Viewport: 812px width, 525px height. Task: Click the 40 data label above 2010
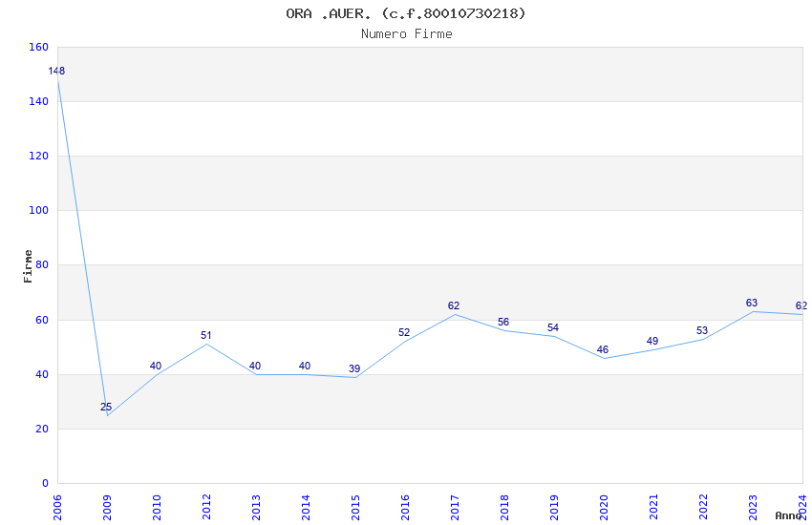156,366
